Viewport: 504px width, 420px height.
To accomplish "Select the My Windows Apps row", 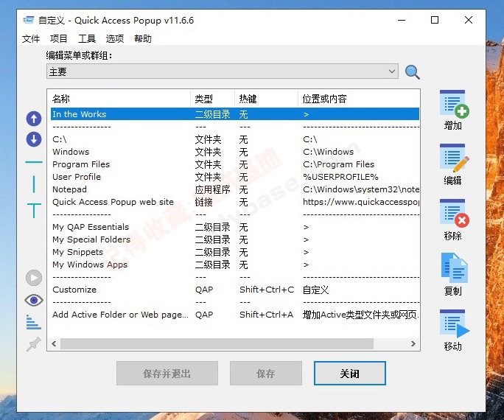I will coord(234,265).
